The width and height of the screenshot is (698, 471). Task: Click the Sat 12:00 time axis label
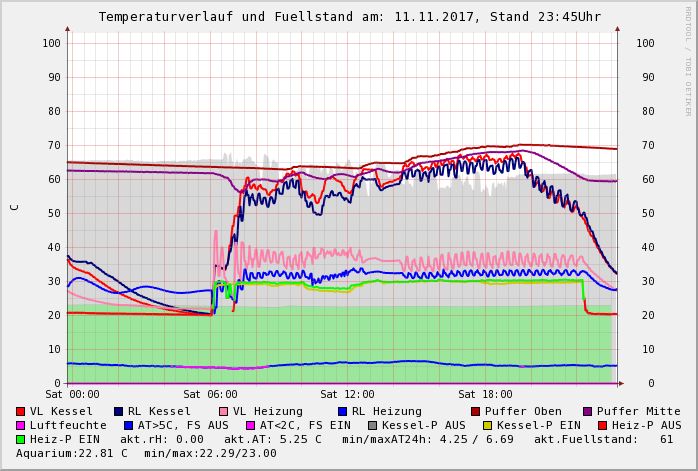click(347, 395)
